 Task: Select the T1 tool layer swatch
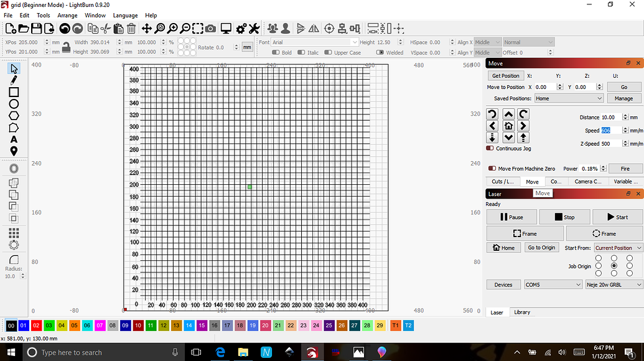coord(395,326)
